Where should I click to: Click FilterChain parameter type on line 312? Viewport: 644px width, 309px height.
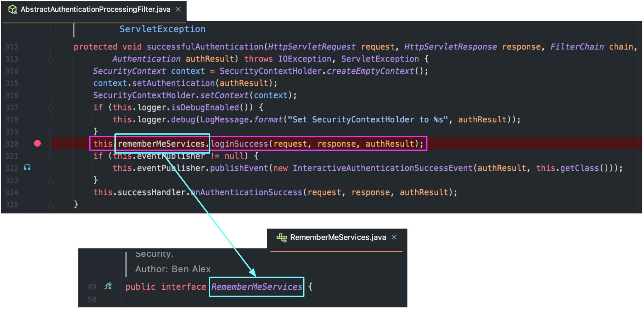click(577, 47)
